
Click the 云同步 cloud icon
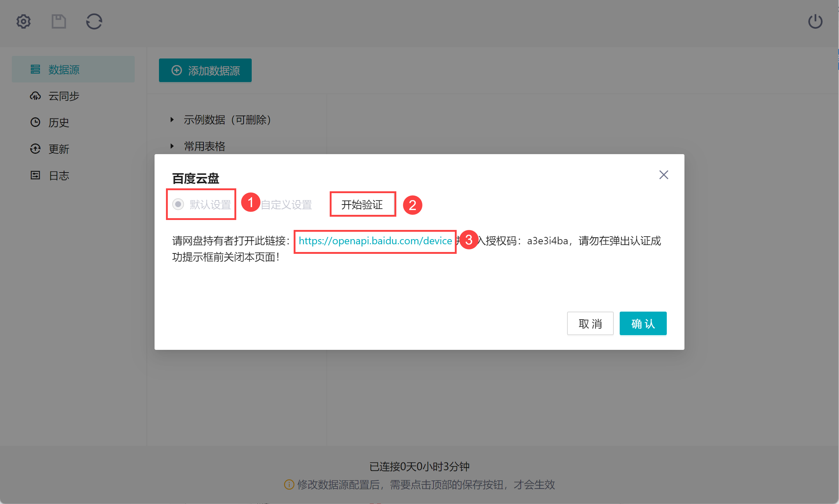point(35,96)
